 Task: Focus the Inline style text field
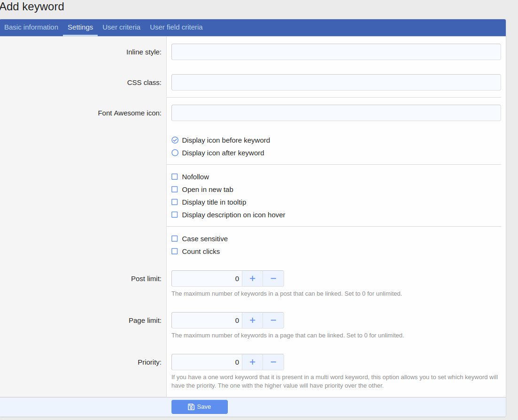tap(336, 52)
